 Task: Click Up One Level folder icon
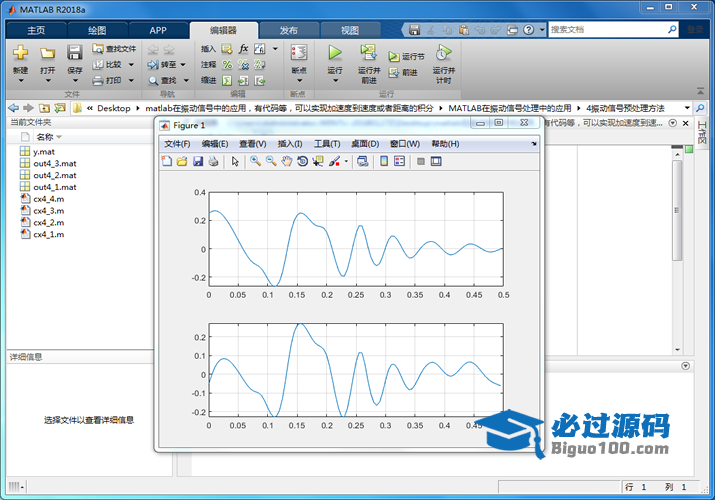click(x=44, y=108)
